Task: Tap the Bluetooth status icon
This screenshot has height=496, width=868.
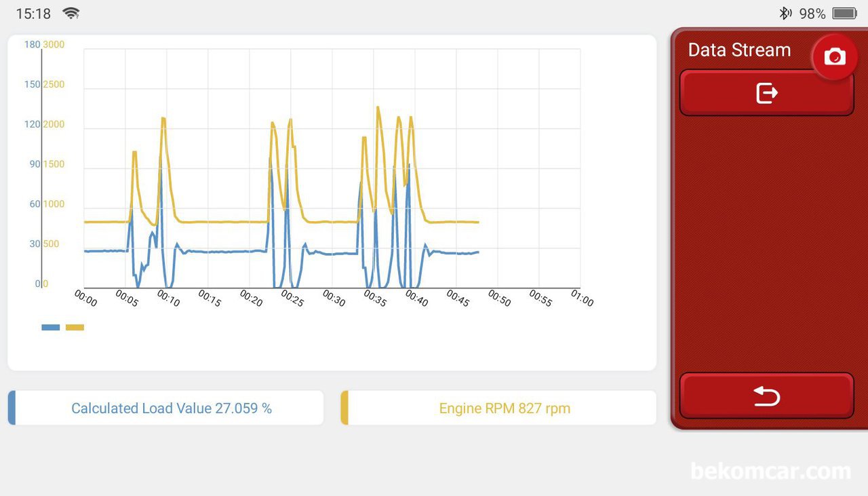Action: 785,13
